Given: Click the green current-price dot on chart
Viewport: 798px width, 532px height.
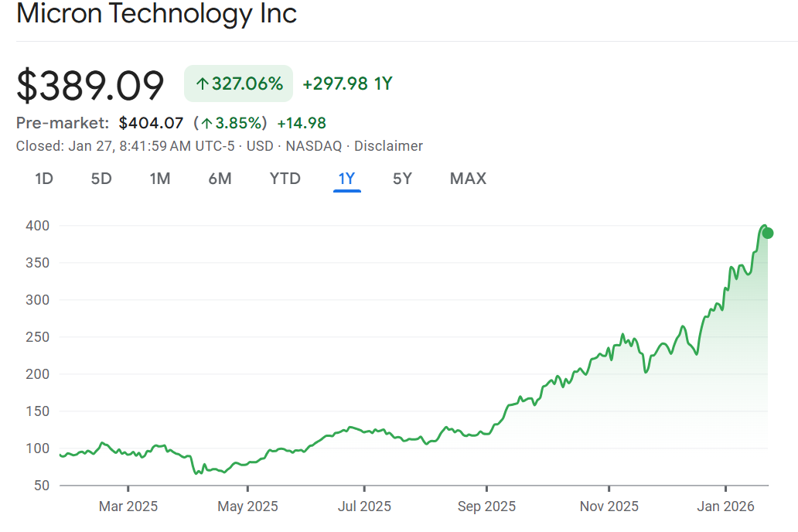Looking at the screenshot, I should [x=768, y=233].
